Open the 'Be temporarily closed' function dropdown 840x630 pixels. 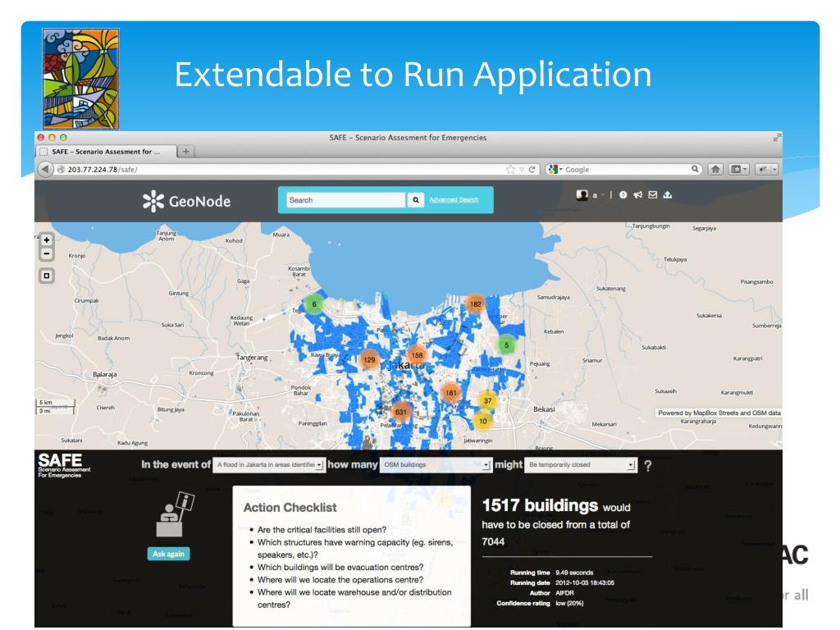582,464
